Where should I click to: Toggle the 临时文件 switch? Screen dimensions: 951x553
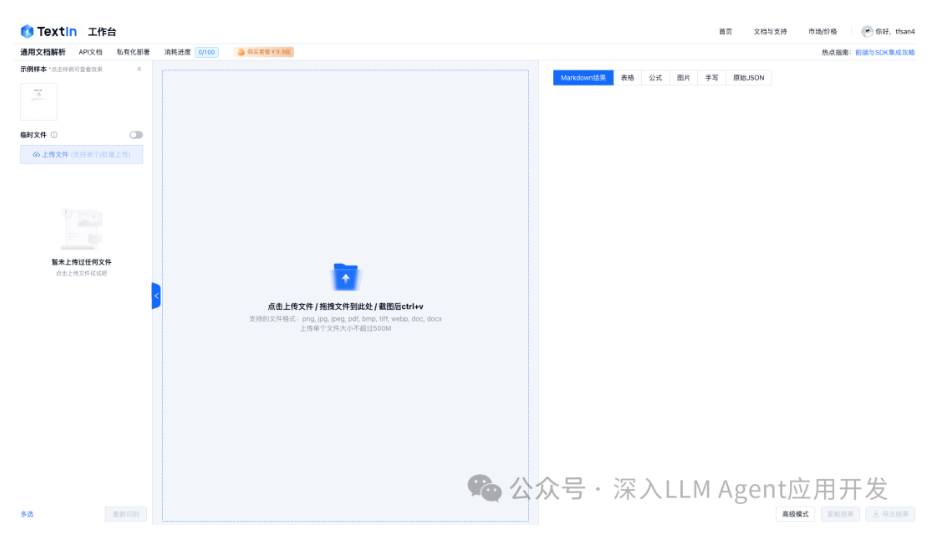pos(136,135)
